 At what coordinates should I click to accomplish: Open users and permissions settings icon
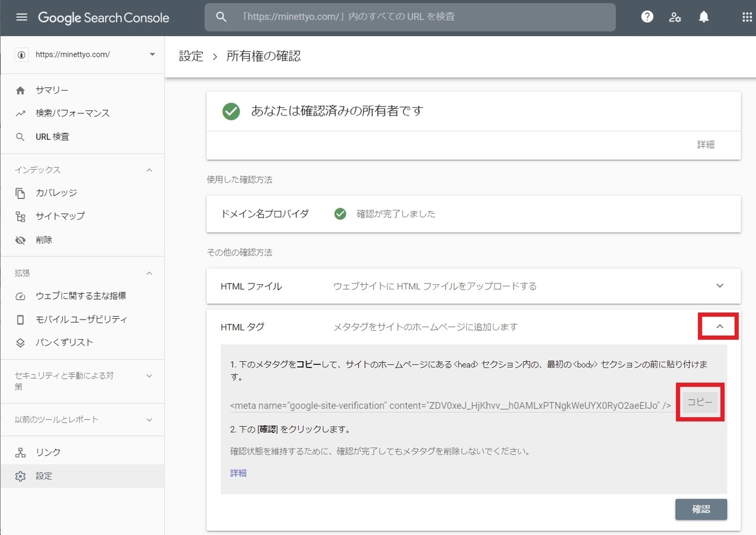(x=675, y=17)
